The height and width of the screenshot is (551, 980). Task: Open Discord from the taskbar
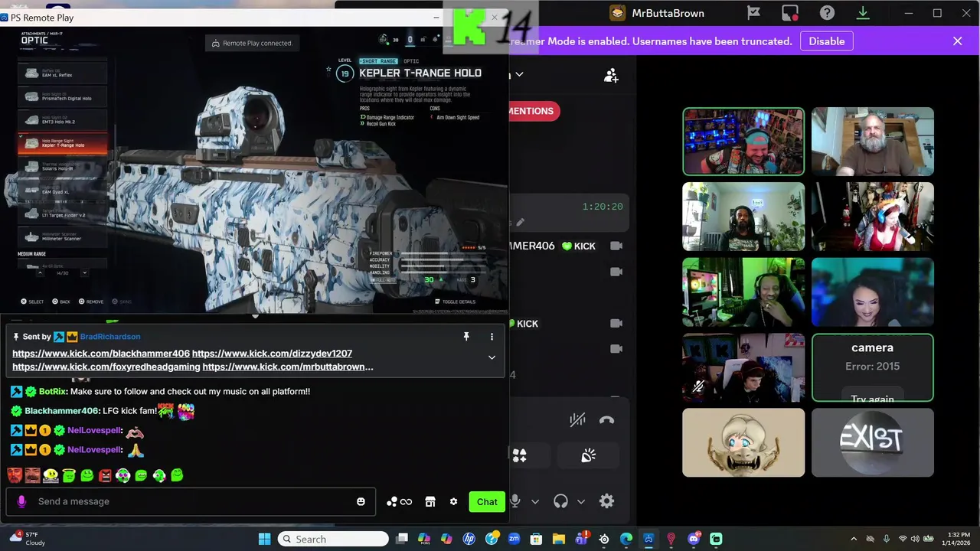(694, 539)
